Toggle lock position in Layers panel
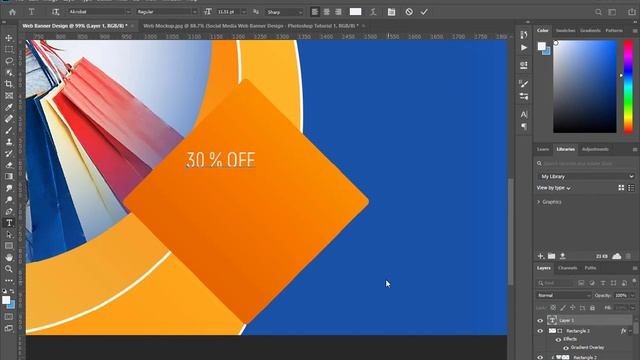The image size is (640, 360). tap(573, 308)
